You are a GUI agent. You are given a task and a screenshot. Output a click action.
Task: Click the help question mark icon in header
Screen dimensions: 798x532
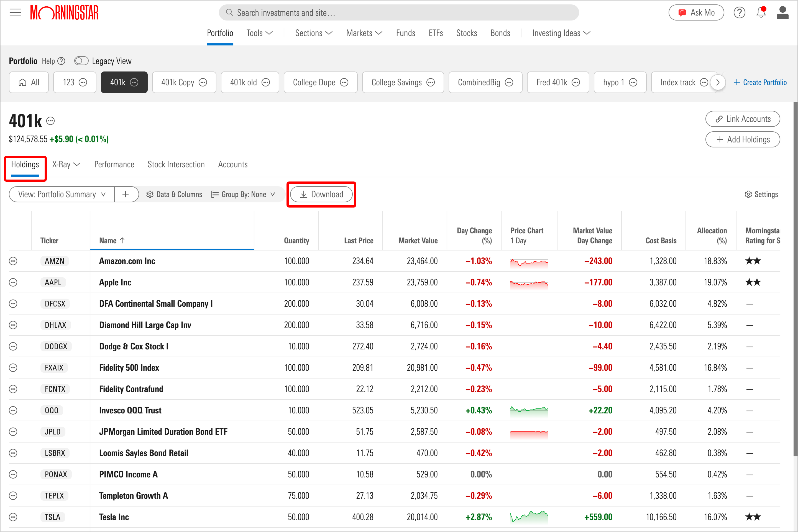[x=739, y=13]
